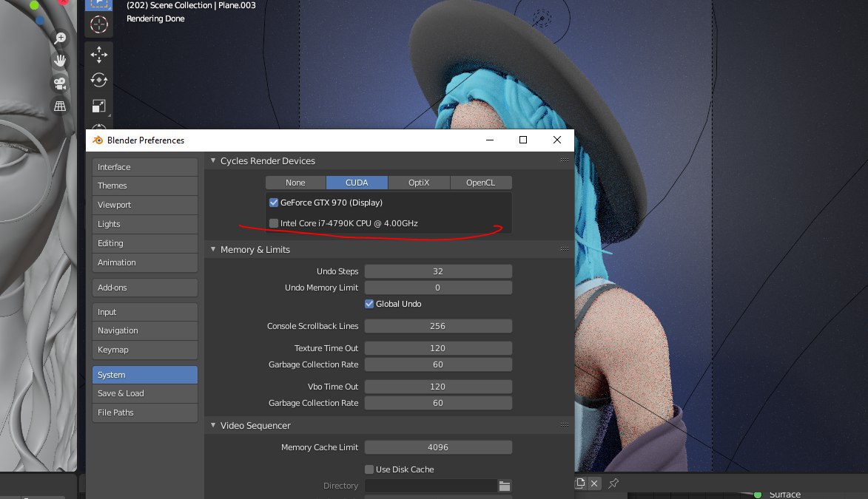Click Garbage Collection Rate field under Vbo Time Out

438,403
